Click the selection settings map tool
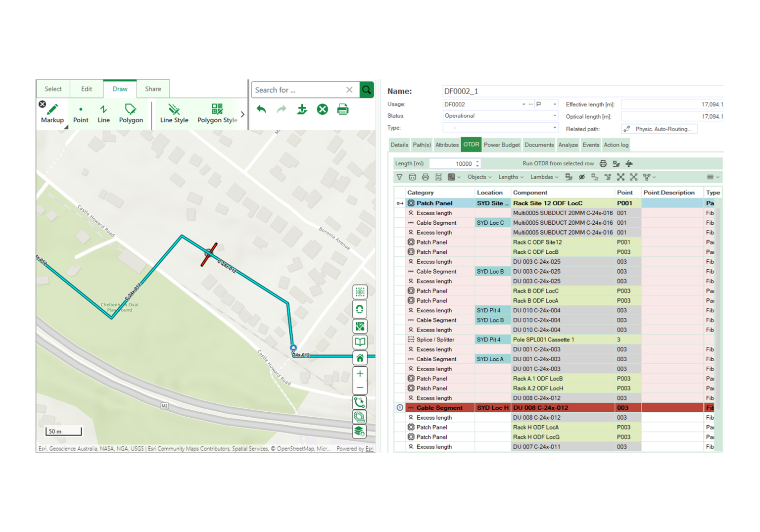Screen dimensions: 760x532 360,292
